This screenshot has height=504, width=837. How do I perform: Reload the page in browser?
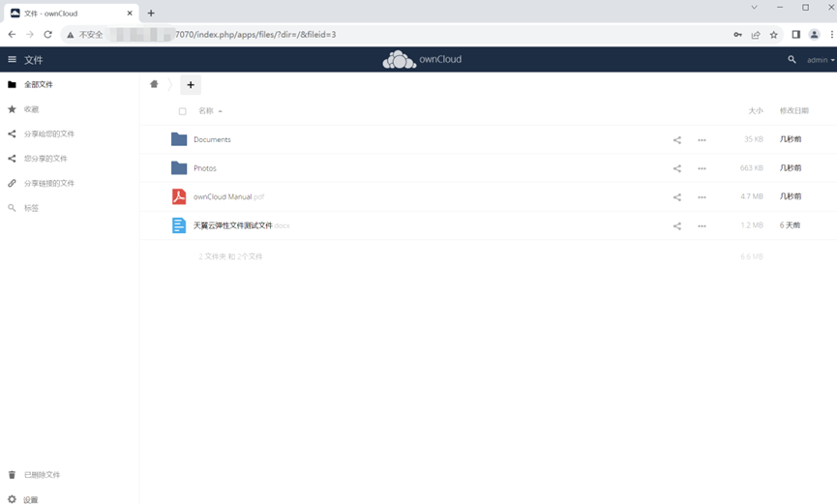pos(47,34)
